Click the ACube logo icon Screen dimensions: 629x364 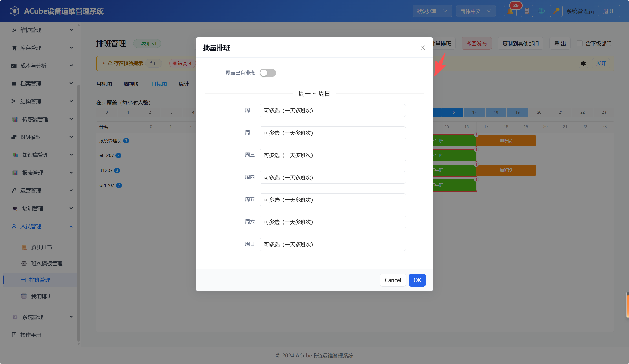click(x=15, y=11)
